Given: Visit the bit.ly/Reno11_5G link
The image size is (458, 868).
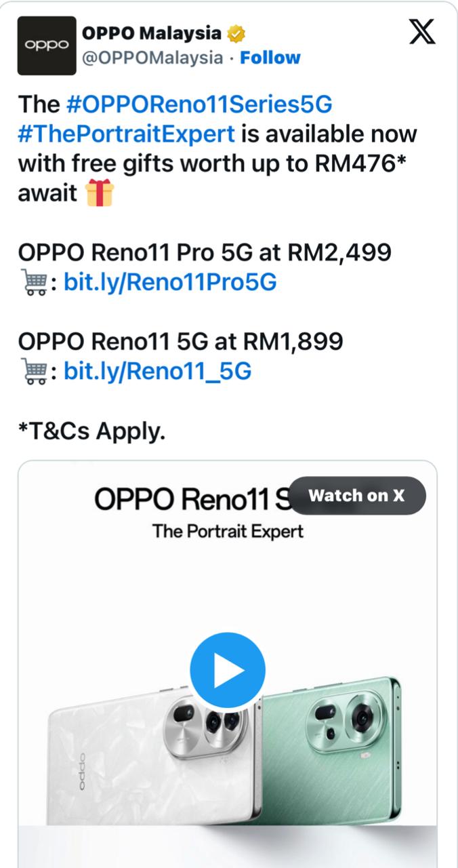Looking at the screenshot, I should (157, 372).
